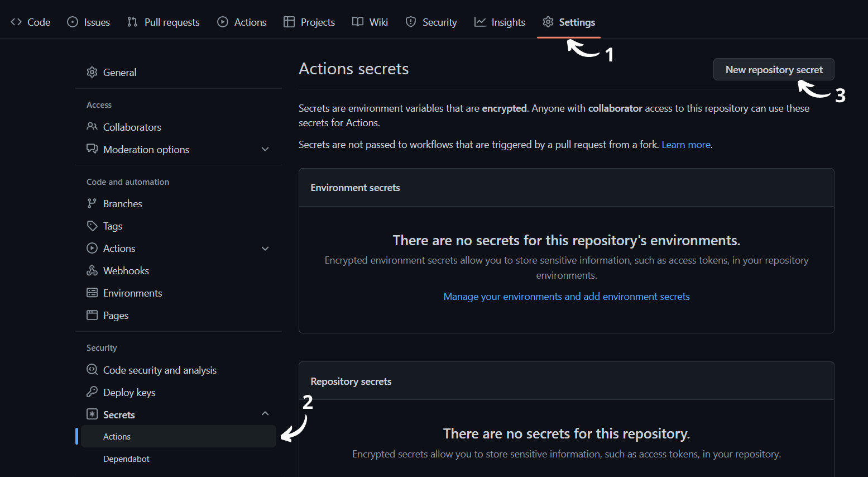
Task: Click the Environment secrets section header
Action: 355,188
